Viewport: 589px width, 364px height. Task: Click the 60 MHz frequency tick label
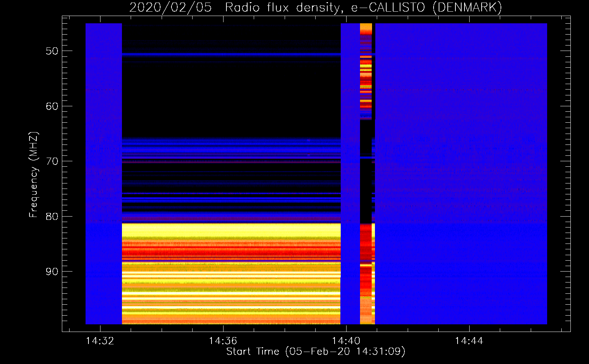coord(52,106)
